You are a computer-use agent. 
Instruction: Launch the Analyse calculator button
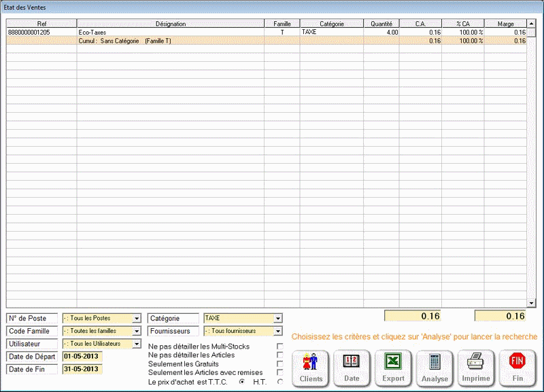point(435,368)
